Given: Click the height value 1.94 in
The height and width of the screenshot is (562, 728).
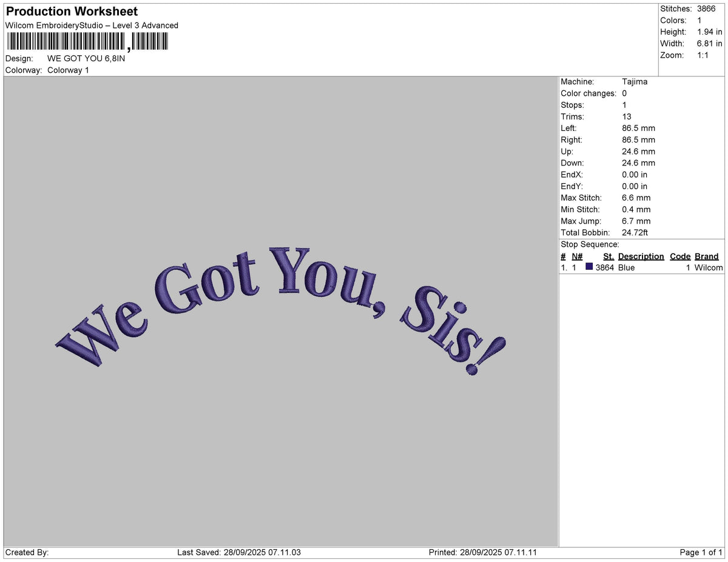Looking at the screenshot, I should click(710, 32).
